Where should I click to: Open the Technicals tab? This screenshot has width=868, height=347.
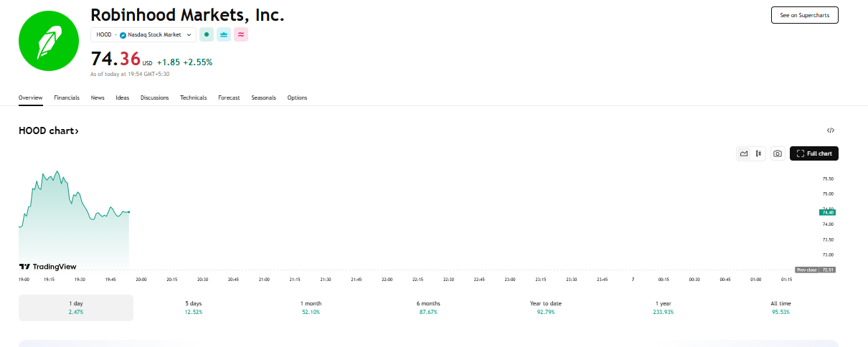194,98
